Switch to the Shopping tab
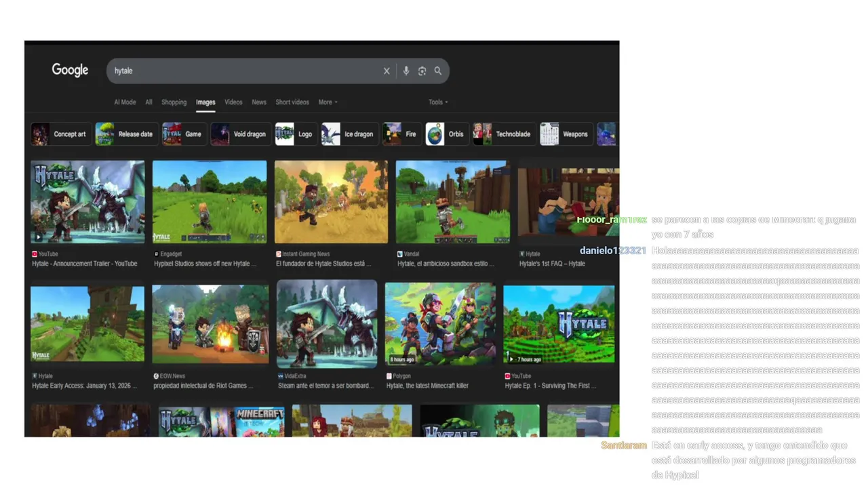The width and height of the screenshot is (868, 488). pyautogui.click(x=174, y=102)
